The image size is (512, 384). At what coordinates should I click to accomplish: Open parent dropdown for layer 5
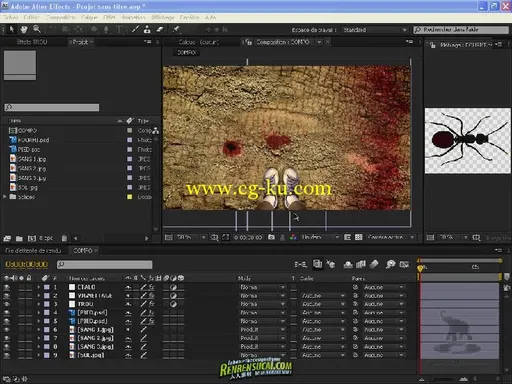[x=383, y=321]
